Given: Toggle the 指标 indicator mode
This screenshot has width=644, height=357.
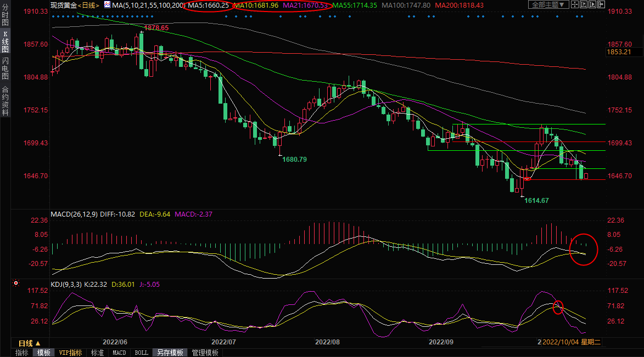Looking at the screenshot, I should pyautogui.click(x=22, y=353).
